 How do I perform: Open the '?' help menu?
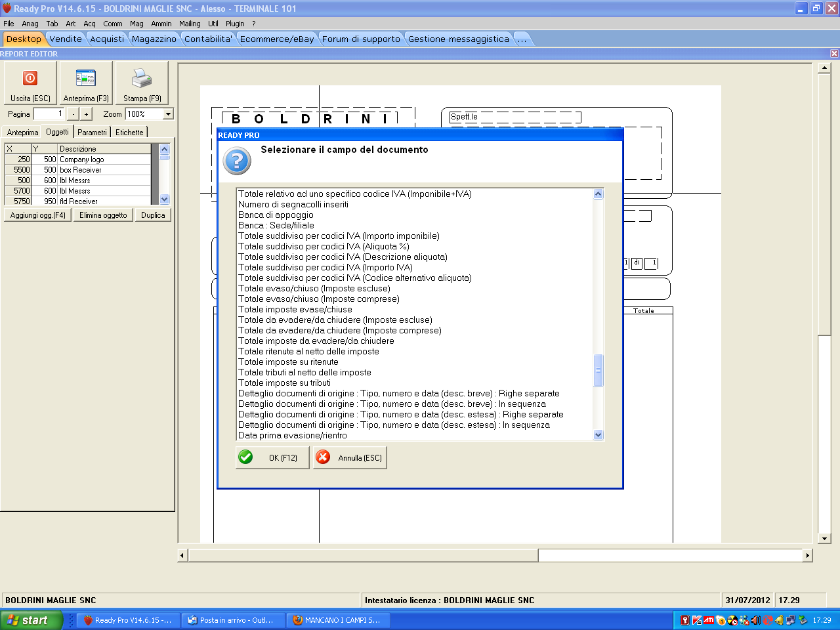(x=254, y=24)
